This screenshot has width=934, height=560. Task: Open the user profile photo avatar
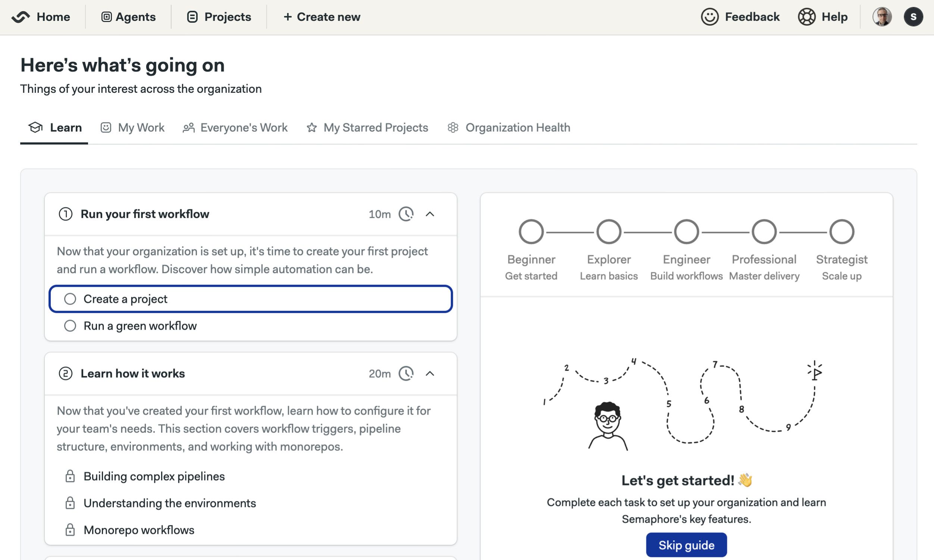coord(882,17)
